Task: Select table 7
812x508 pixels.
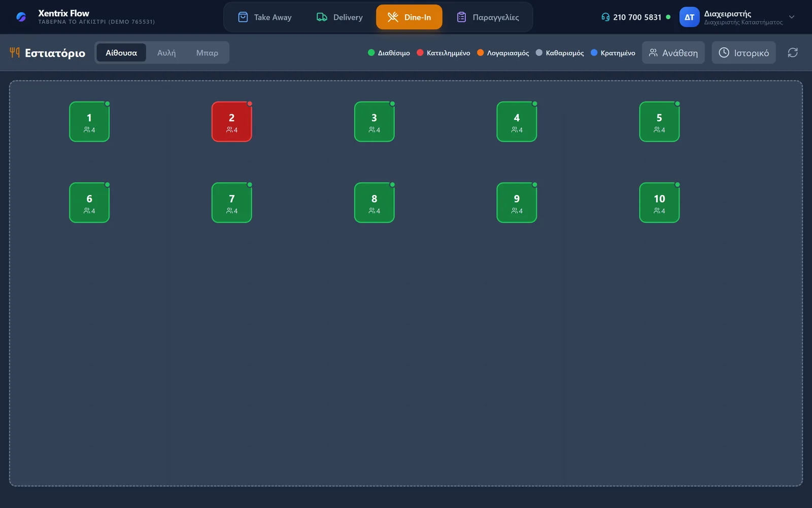Action: click(x=232, y=203)
